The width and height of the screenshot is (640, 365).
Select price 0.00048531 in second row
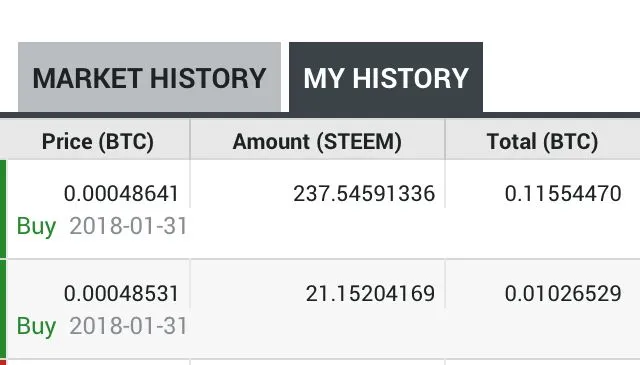(121, 294)
